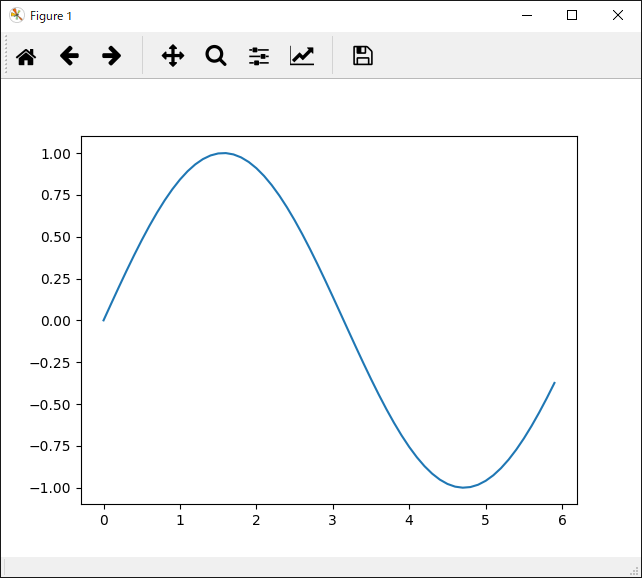Go forward to the next view

tap(112, 56)
